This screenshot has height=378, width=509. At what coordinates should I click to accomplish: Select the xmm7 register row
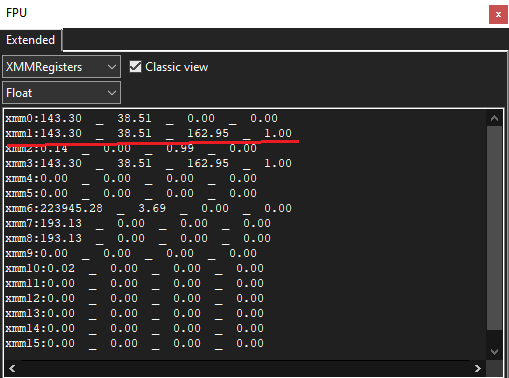point(138,223)
